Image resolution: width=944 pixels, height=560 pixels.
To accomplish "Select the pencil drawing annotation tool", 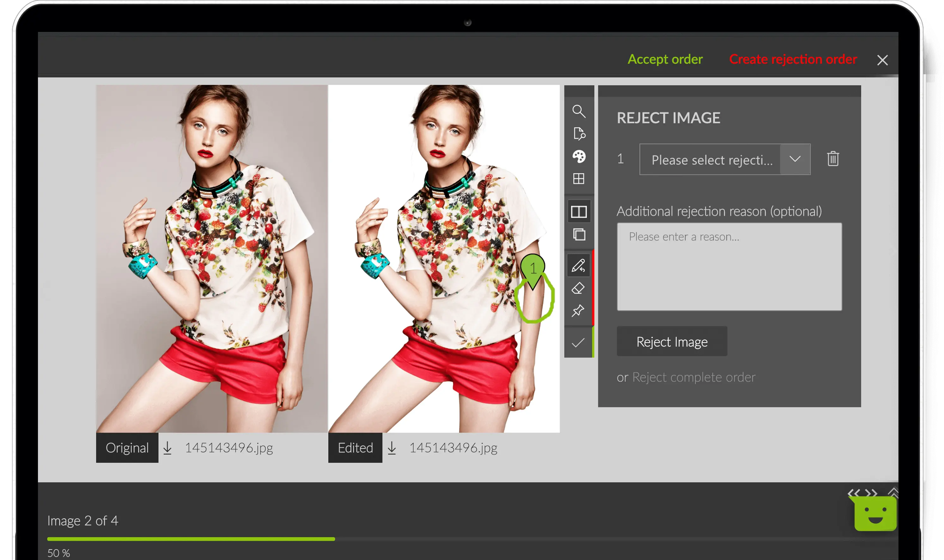I will (x=578, y=265).
